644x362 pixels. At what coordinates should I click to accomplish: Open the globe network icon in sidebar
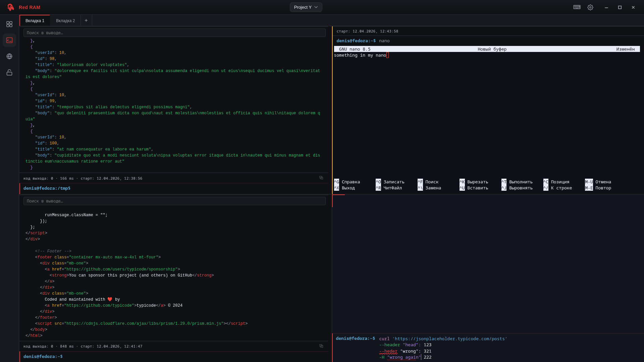(x=9, y=56)
